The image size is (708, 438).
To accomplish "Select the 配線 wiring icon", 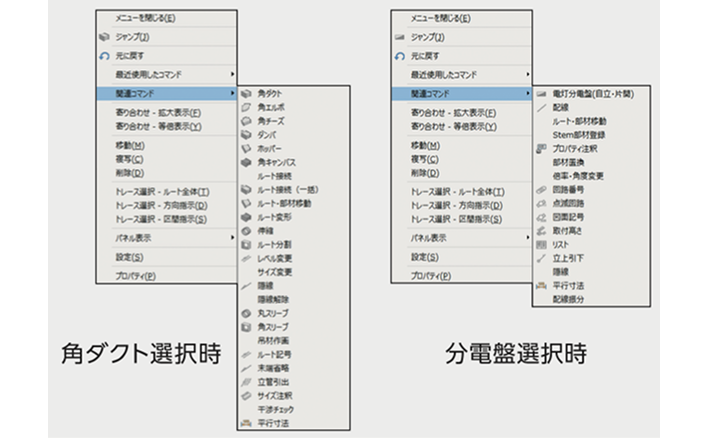I will tap(541, 107).
